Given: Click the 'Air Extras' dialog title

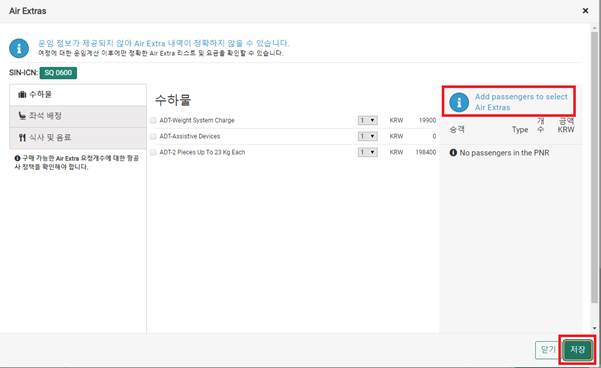Looking at the screenshot, I should click(x=28, y=11).
